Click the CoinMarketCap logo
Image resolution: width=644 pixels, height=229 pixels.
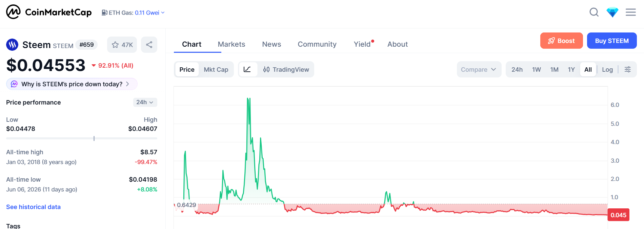pos(49,12)
